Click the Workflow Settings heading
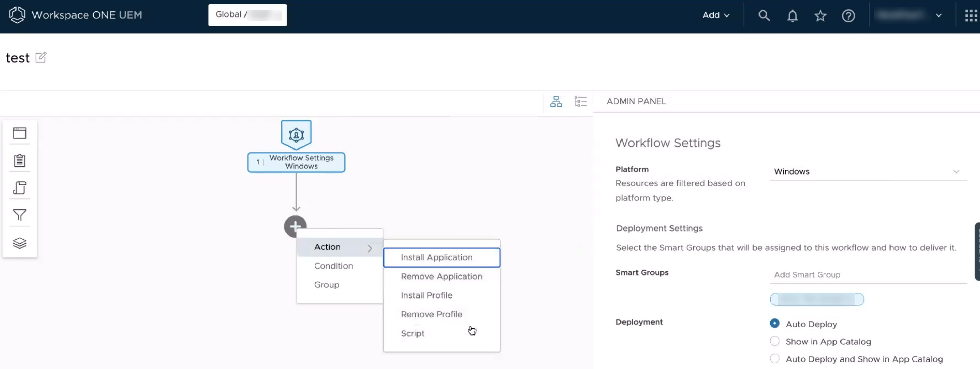This screenshot has height=369, width=980. pyautogui.click(x=668, y=143)
